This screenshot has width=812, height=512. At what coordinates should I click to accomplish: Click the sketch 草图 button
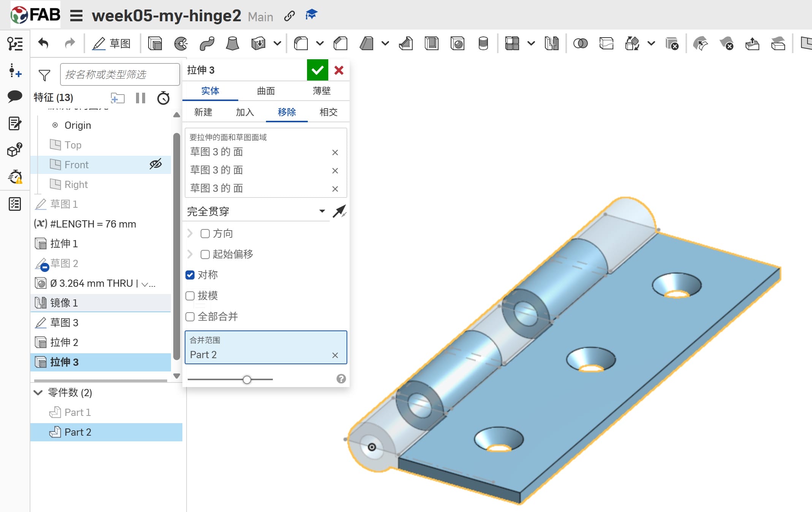[112, 44]
